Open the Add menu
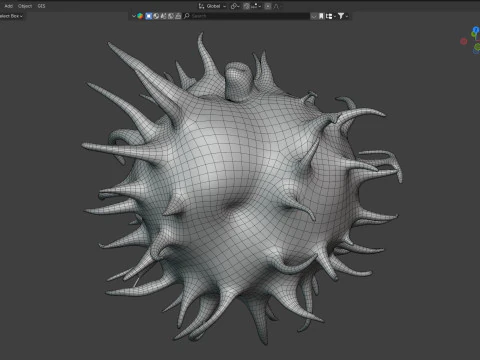The height and width of the screenshot is (360, 480). 9,6
